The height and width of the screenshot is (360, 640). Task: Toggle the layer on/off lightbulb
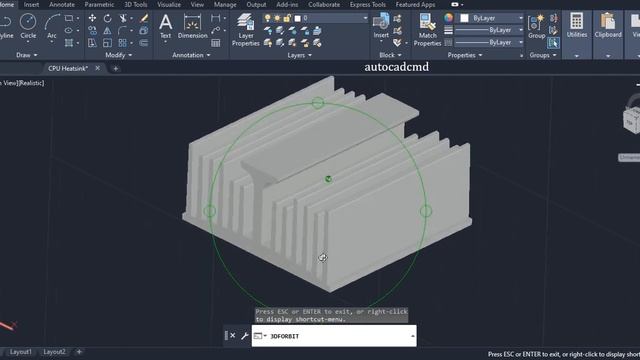267,18
